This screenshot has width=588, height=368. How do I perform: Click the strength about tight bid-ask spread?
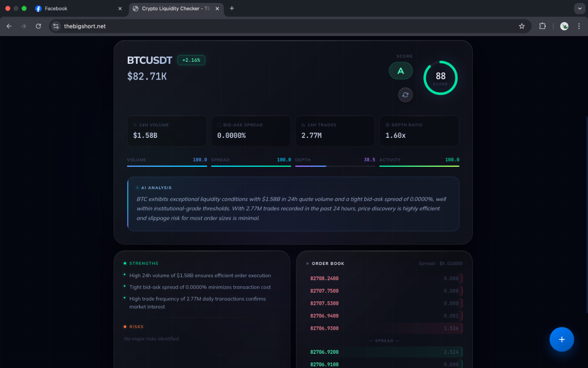(200, 287)
